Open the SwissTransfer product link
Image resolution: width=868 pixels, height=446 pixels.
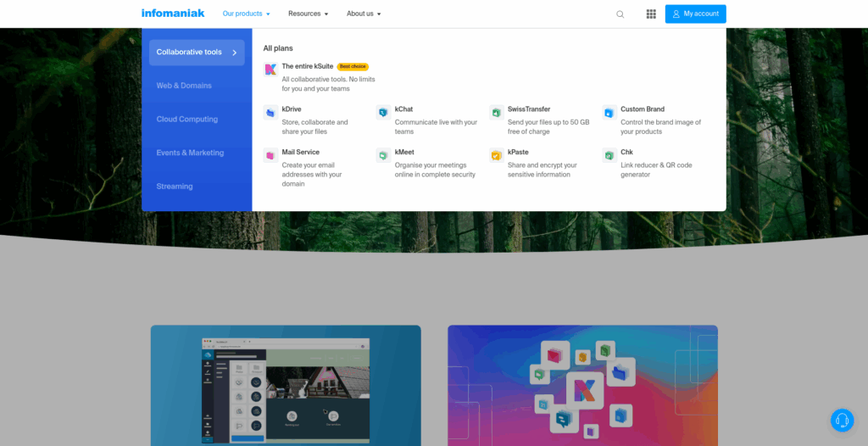pyautogui.click(x=529, y=109)
